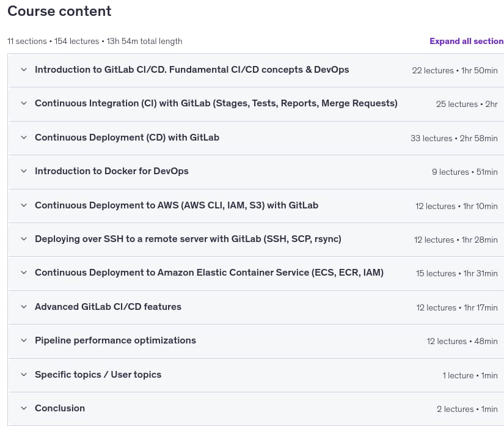Click '9 lectures • 51min' text
Image resolution: width=504 pixels, height=426 pixels.
pyautogui.click(x=465, y=172)
